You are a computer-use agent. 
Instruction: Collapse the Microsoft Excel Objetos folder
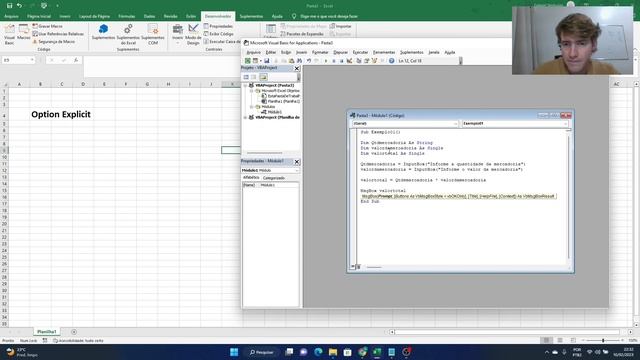point(251,91)
